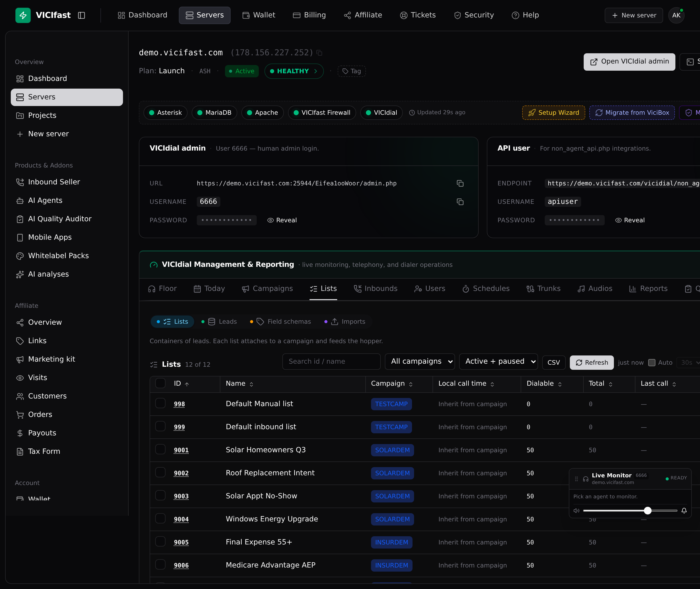
Task: Open AI Quality Auditor in the sidebar
Action: click(x=67, y=219)
